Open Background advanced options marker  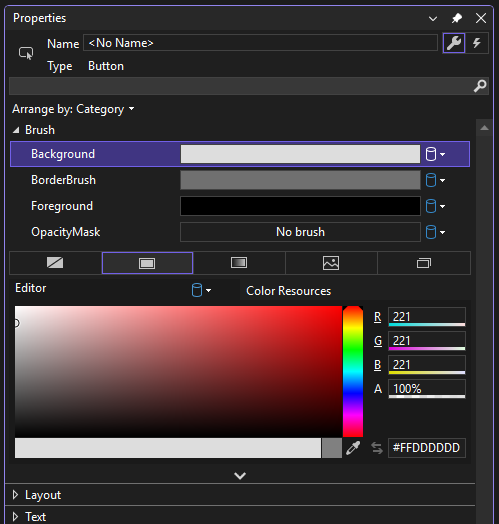tap(435, 154)
